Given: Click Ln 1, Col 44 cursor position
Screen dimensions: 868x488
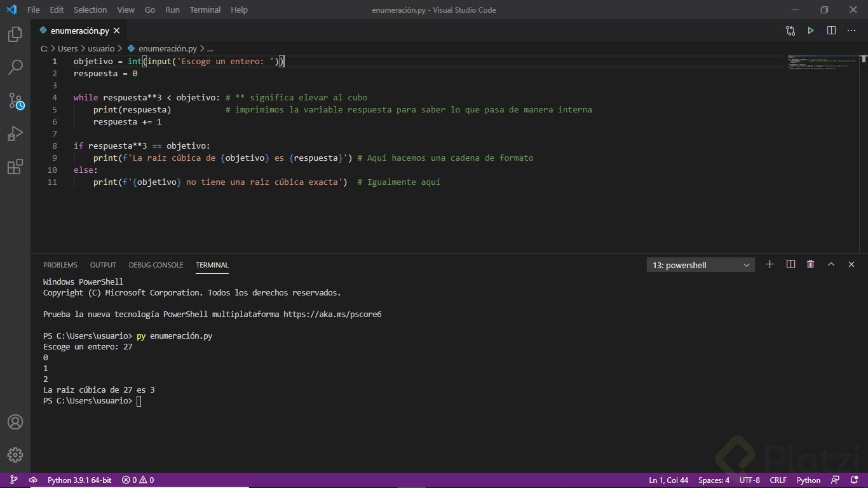Looking at the screenshot, I should coord(668,480).
